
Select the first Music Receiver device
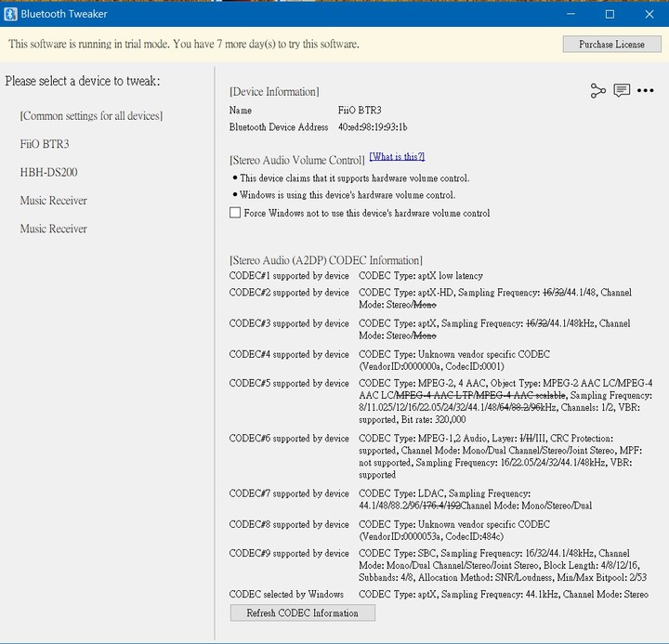(x=53, y=200)
